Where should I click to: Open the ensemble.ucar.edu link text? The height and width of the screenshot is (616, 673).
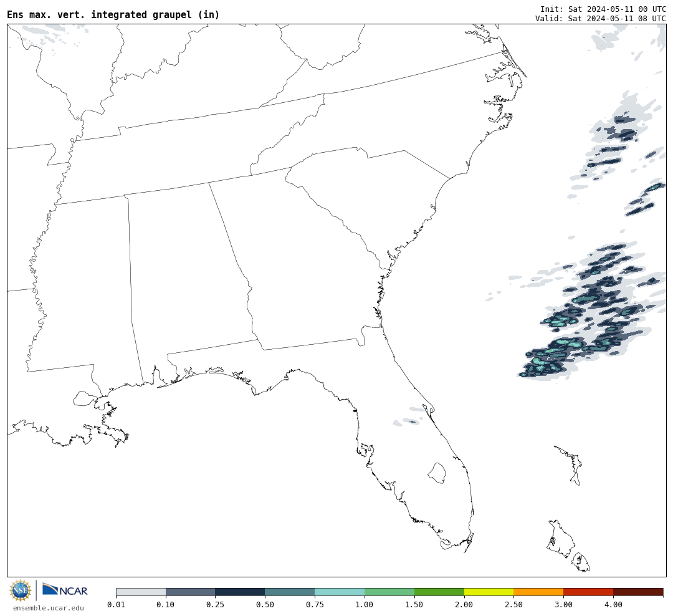(49, 608)
